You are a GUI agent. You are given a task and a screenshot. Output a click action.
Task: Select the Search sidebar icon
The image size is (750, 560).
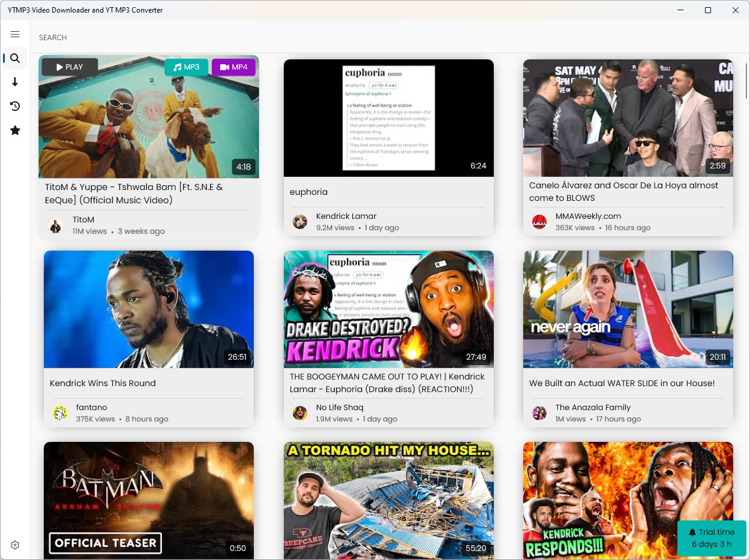(x=15, y=58)
